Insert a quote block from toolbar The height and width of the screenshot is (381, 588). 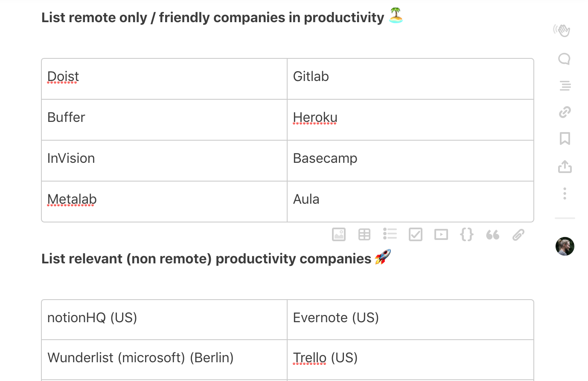pyautogui.click(x=492, y=234)
